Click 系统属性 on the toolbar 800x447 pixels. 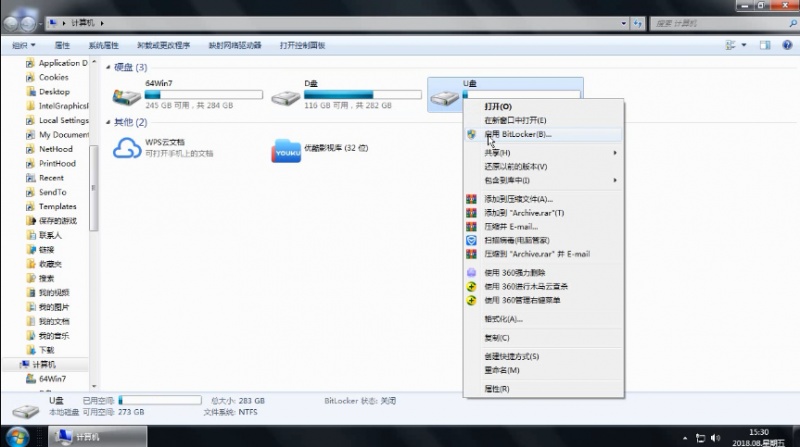coord(104,45)
